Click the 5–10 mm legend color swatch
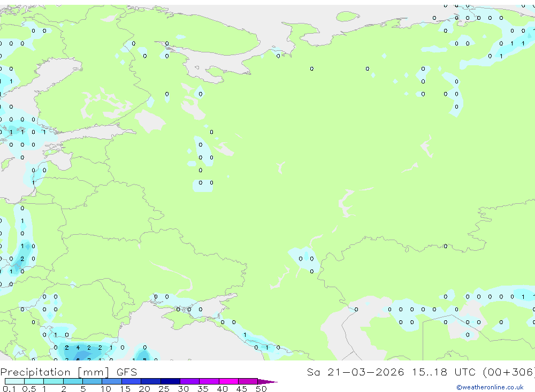 [x=93, y=381]
